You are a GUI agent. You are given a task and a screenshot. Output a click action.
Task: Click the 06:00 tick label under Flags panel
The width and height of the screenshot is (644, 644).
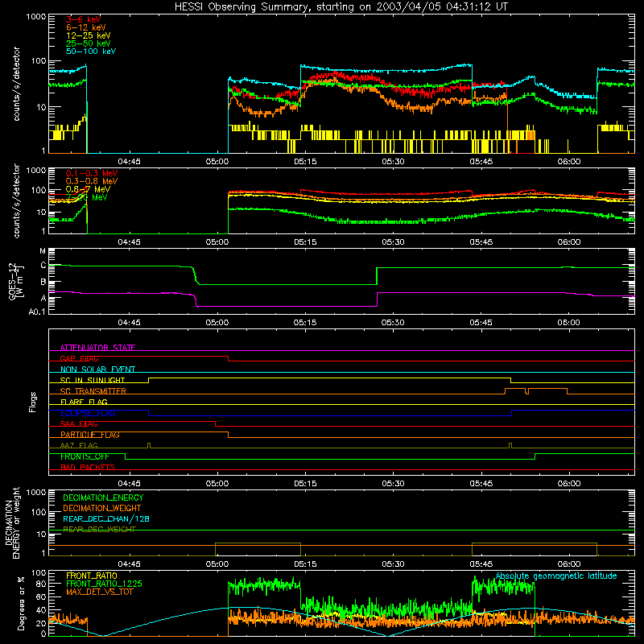569,484
